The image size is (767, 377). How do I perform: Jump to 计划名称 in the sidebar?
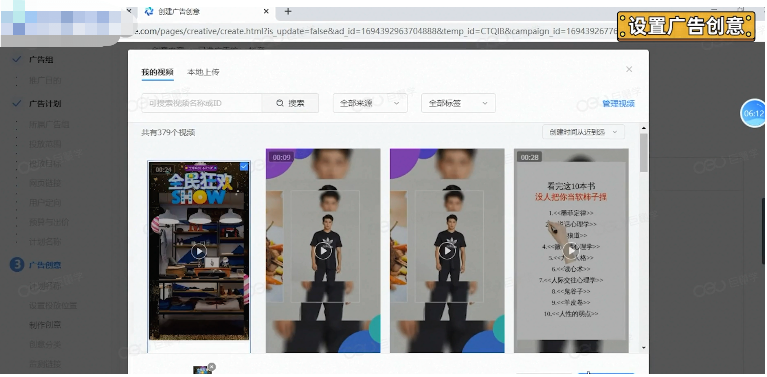click(x=45, y=242)
